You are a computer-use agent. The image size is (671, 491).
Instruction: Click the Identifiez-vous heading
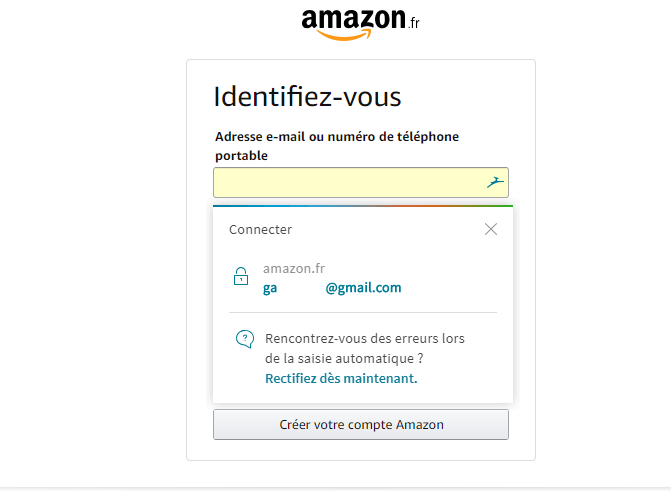307,97
